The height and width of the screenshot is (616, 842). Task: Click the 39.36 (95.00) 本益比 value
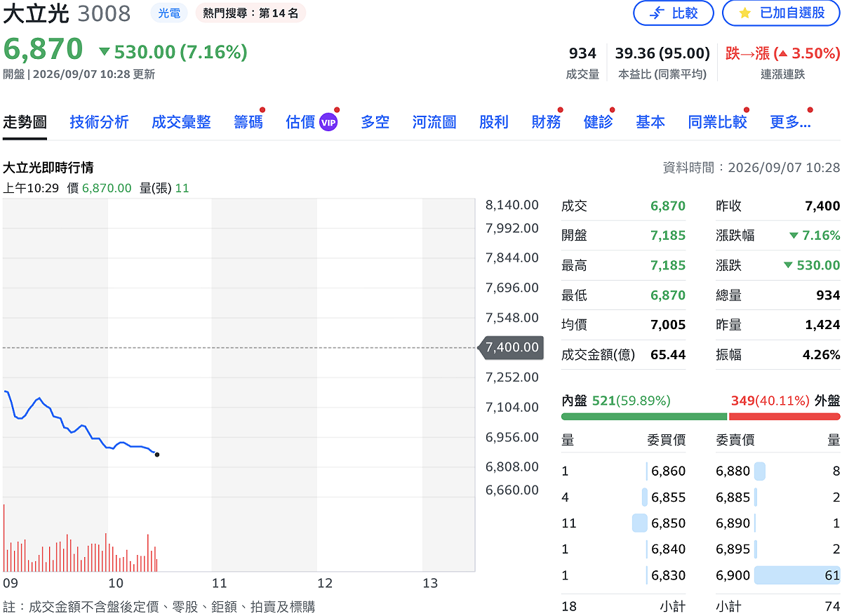coord(662,53)
